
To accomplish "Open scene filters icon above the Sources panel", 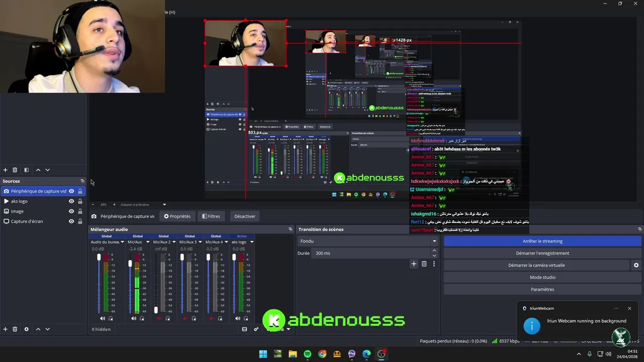I will point(26,170).
